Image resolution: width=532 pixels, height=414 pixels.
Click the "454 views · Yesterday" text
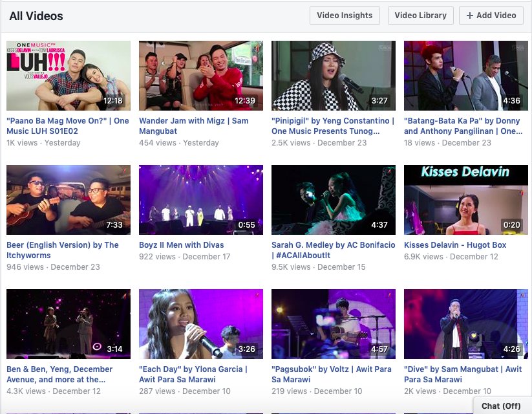pyautogui.click(x=179, y=143)
